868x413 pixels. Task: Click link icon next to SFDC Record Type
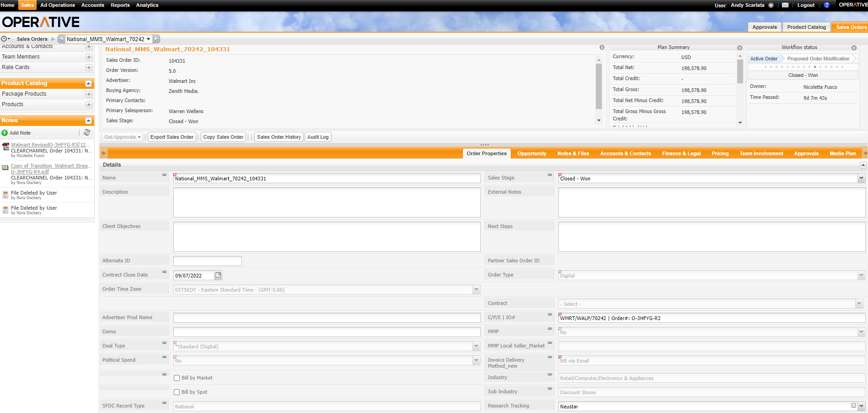point(165,403)
